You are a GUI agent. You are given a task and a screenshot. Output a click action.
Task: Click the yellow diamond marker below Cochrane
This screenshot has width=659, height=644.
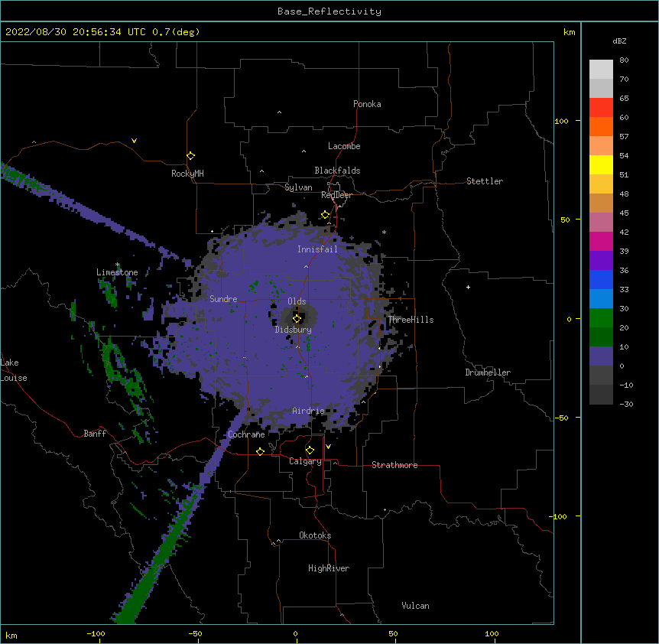click(x=260, y=451)
